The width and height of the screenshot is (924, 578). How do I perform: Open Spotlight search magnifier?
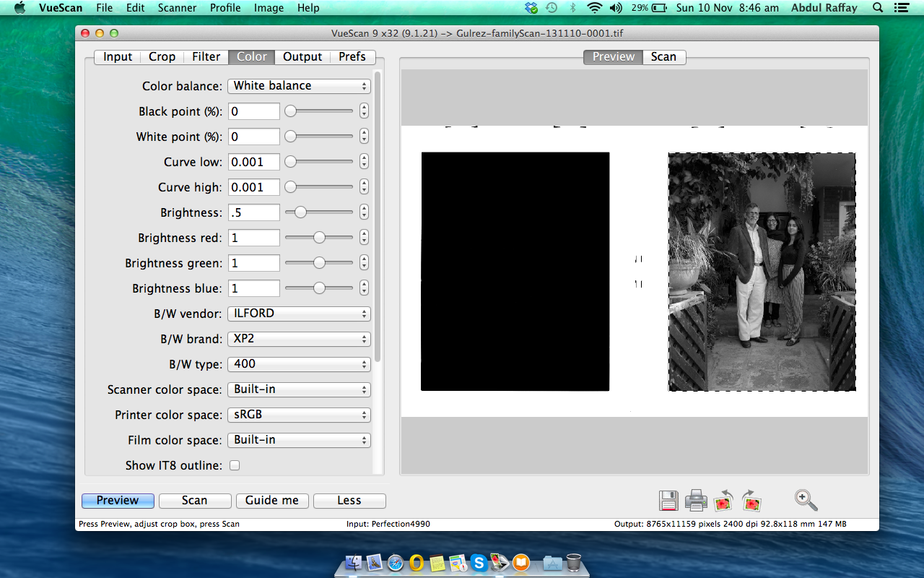(878, 8)
